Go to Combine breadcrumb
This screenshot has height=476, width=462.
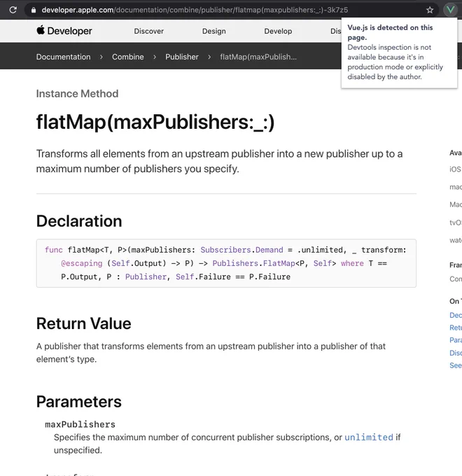(x=128, y=57)
